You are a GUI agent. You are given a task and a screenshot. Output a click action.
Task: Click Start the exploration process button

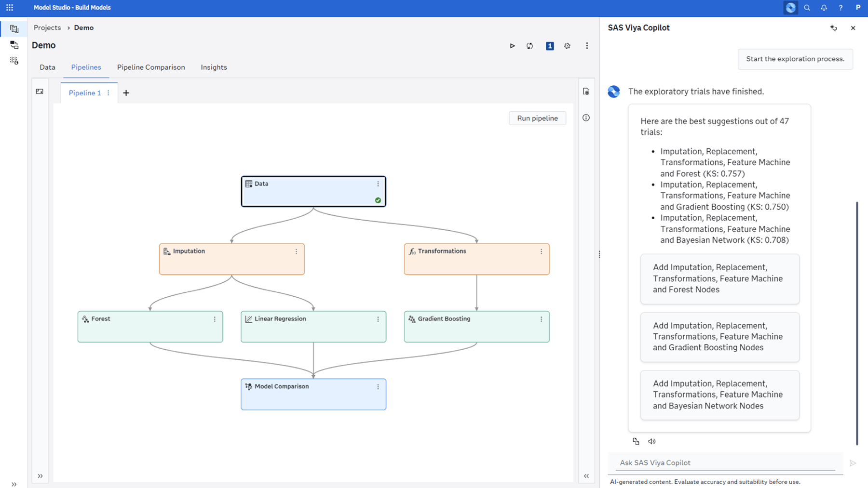point(795,59)
